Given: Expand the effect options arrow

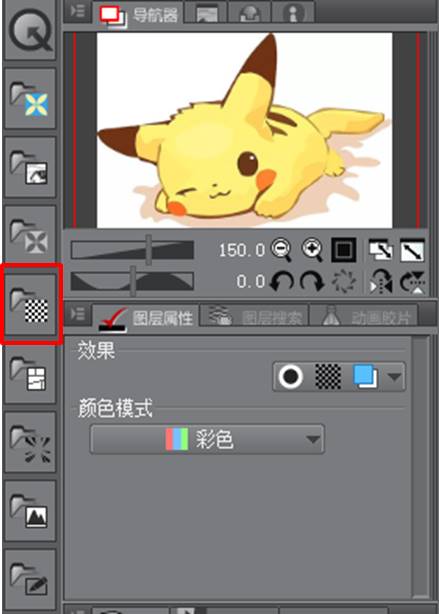Looking at the screenshot, I should click(x=394, y=376).
